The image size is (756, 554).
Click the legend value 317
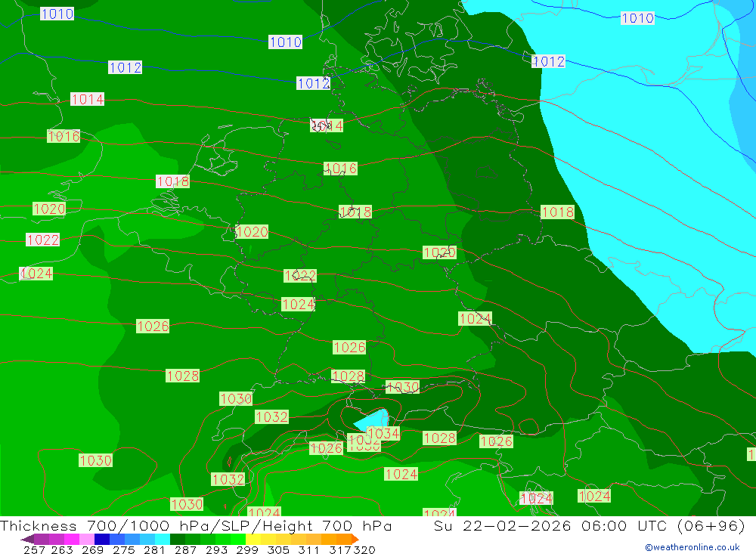tap(340, 549)
